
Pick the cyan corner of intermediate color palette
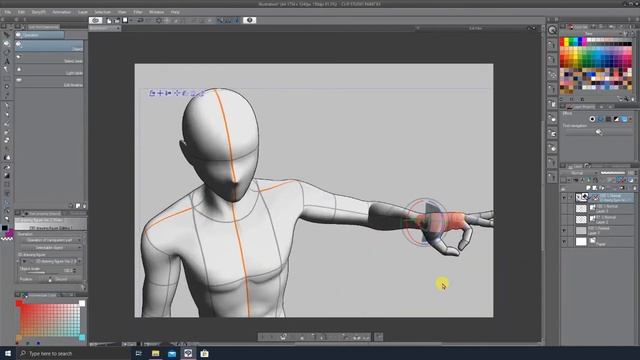pos(82,338)
